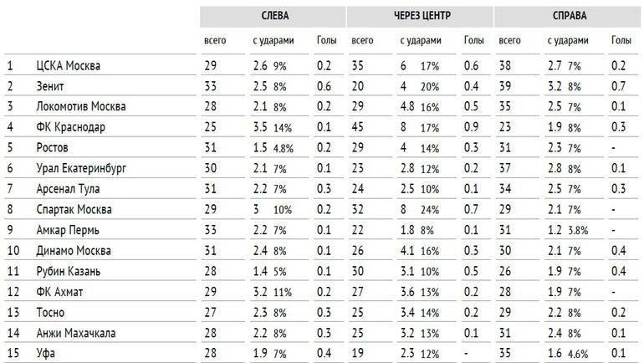The height and width of the screenshot is (363, 644).
Task: Click 'Голы' column header under СПРАВА
Action: [x=621, y=39]
